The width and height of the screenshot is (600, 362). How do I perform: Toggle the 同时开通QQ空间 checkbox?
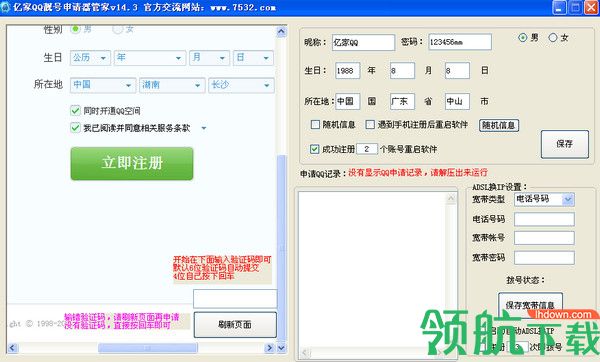point(75,111)
